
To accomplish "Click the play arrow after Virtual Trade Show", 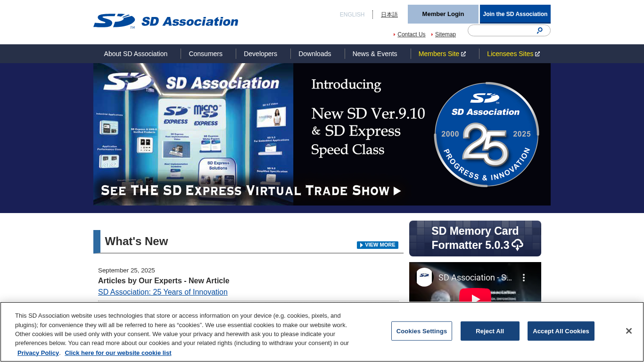I will point(397,191).
